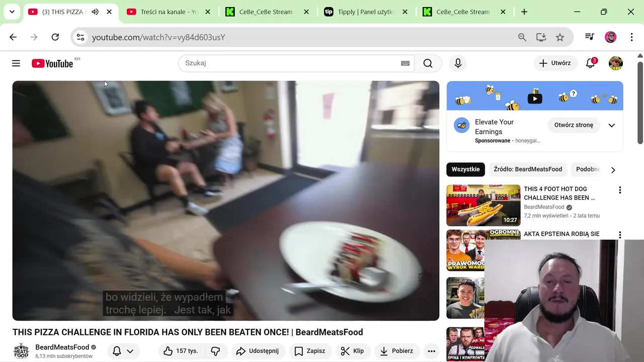Close the Treści na kanale tab
The image size is (644, 362).
(208, 12)
